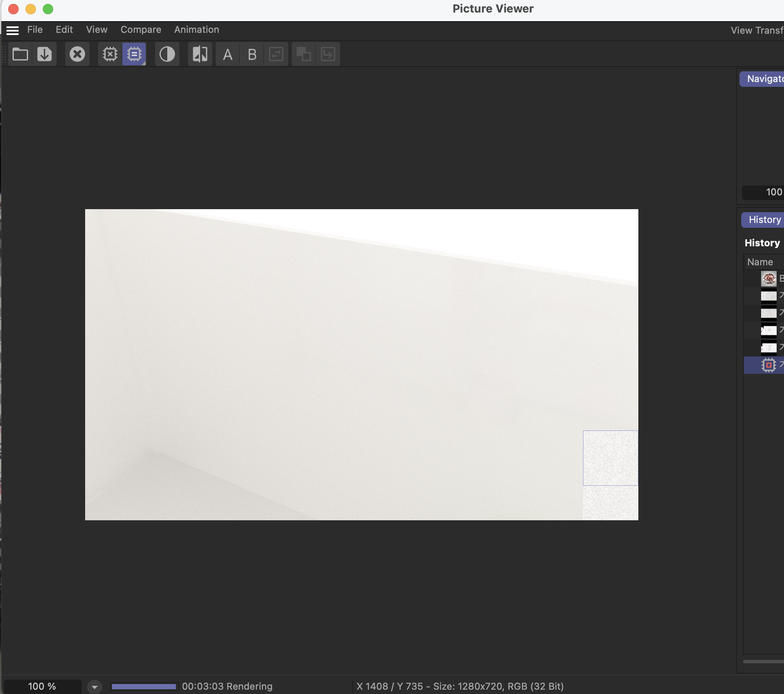The height and width of the screenshot is (694, 784).
Task: Click the 100 % zoom field
Action: pos(42,686)
